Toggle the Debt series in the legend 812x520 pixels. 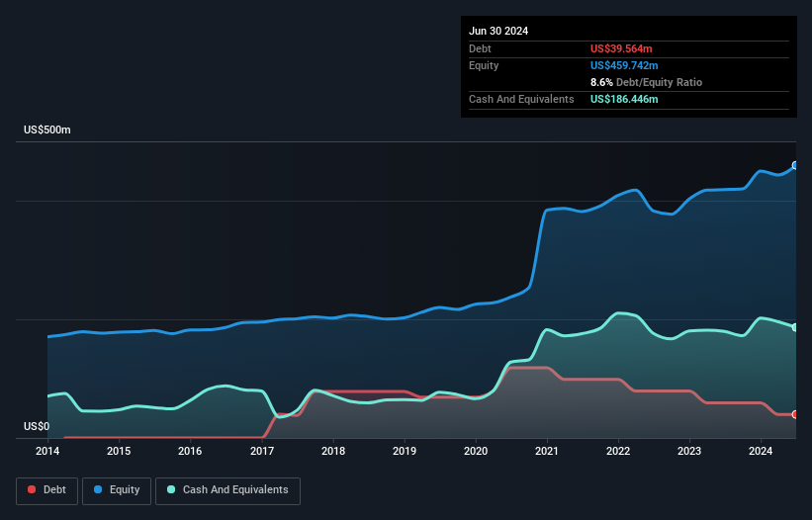(46, 489)
